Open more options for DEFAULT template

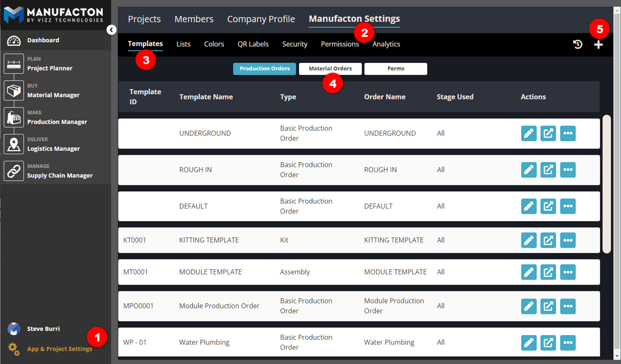[568, 206]
